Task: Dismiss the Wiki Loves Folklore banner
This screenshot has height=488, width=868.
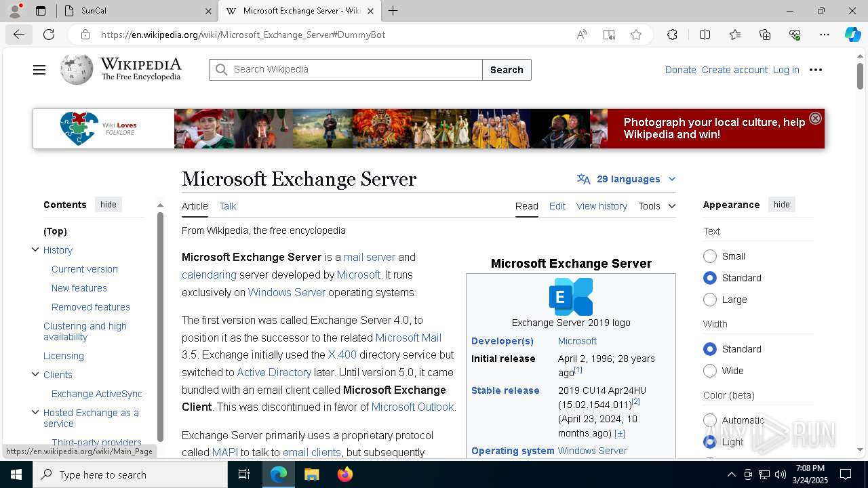Action: (x=815, y=118)
